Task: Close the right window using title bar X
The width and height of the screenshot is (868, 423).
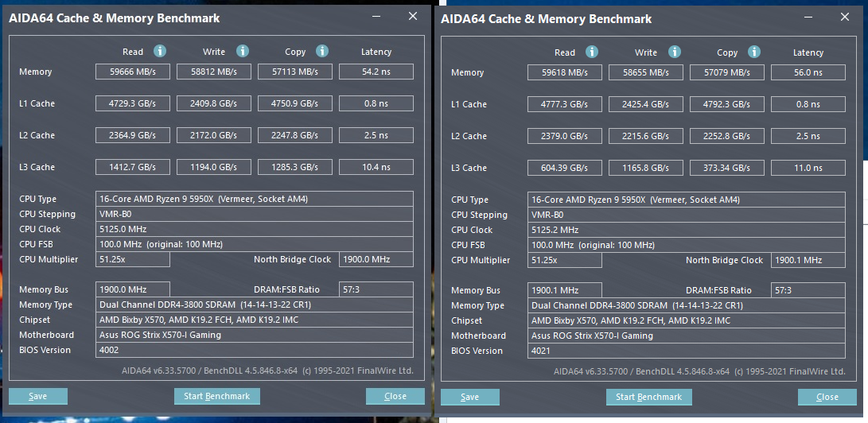Action: tap(844, 17)
